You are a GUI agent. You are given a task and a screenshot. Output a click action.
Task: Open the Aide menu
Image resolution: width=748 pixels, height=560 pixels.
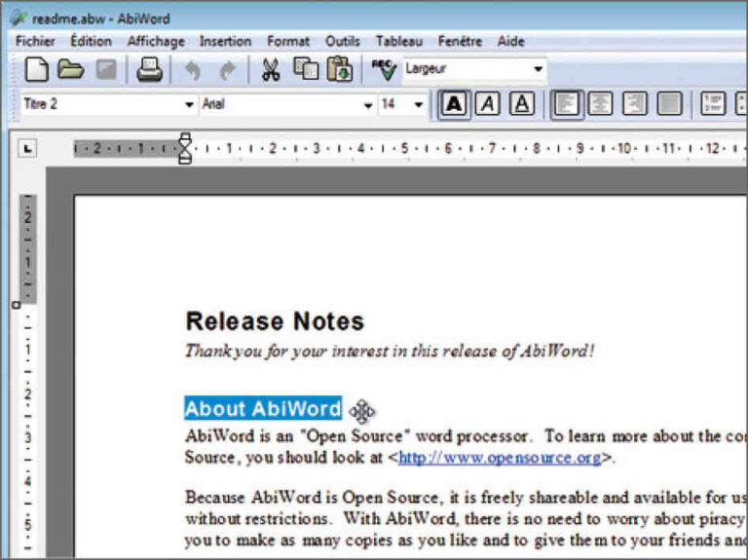tap(511, 42)
